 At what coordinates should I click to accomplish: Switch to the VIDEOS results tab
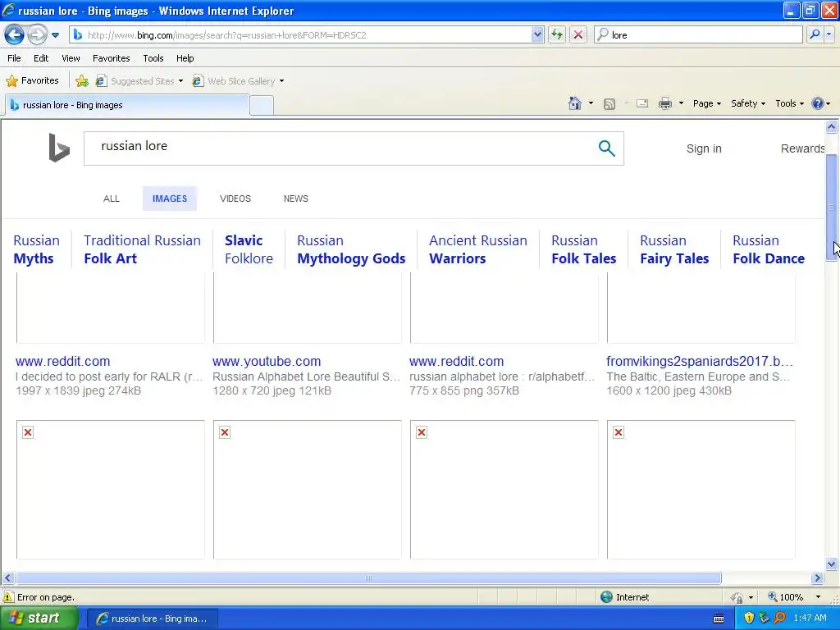pyautogui.click(x=235, y=199)
